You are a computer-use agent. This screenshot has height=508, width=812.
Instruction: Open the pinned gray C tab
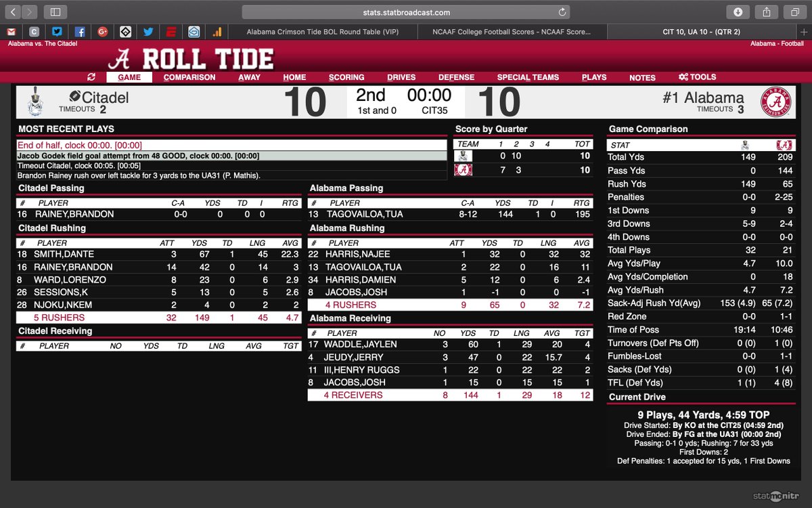[x=34, y=31]
